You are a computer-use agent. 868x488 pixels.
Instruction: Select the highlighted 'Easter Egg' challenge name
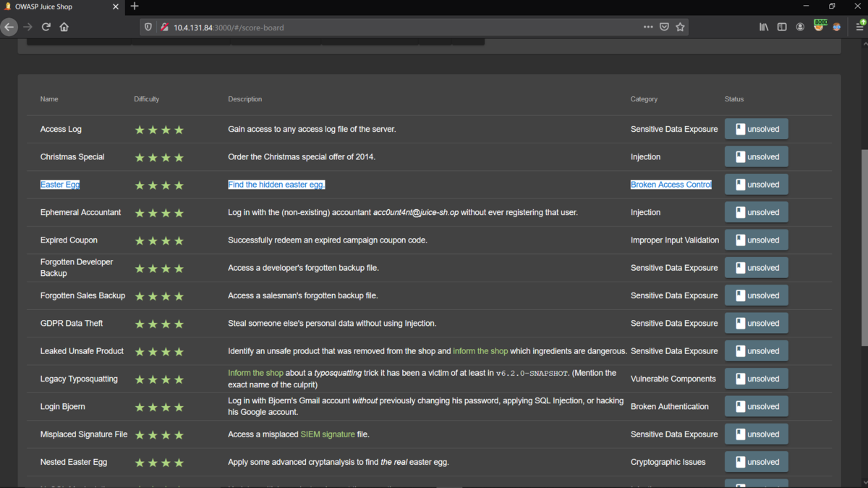tap(60, 185)
